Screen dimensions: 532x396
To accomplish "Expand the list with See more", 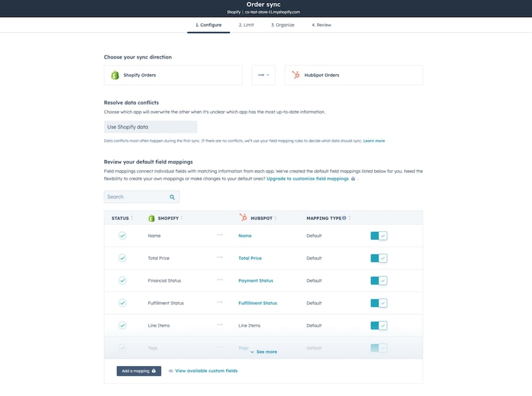I will (x=264, y=352).
